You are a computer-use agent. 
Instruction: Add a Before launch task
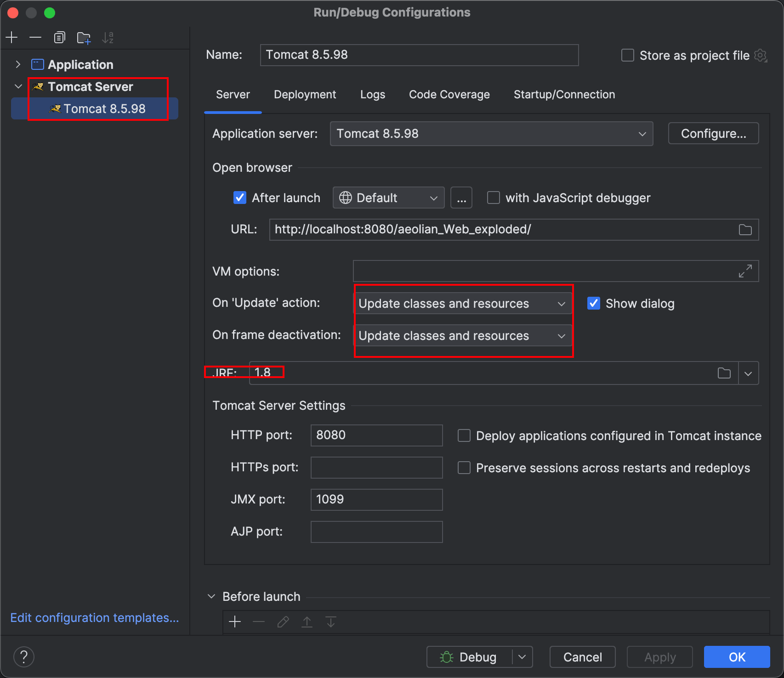coord(235,622)
